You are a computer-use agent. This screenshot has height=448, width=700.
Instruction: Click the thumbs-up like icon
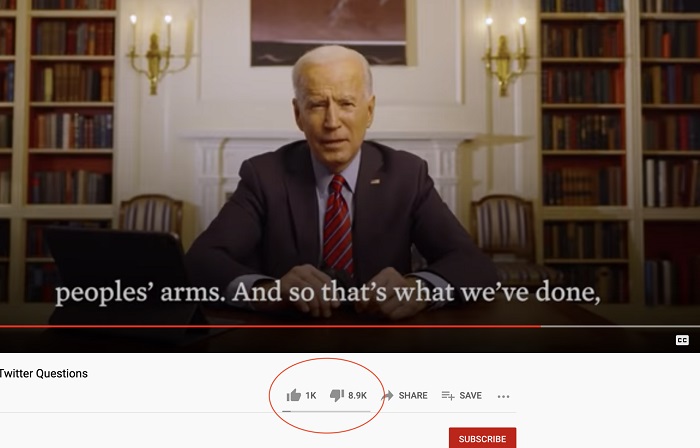click(x=294, y=395)
